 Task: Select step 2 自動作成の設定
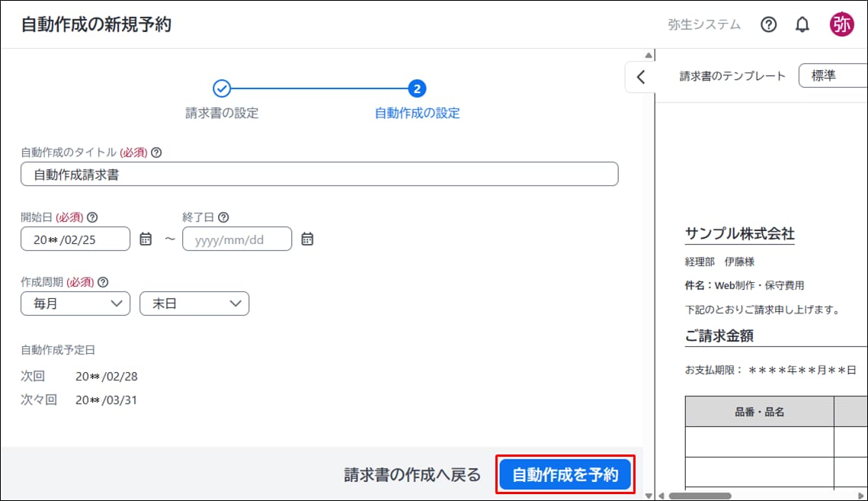click(417, 89)
